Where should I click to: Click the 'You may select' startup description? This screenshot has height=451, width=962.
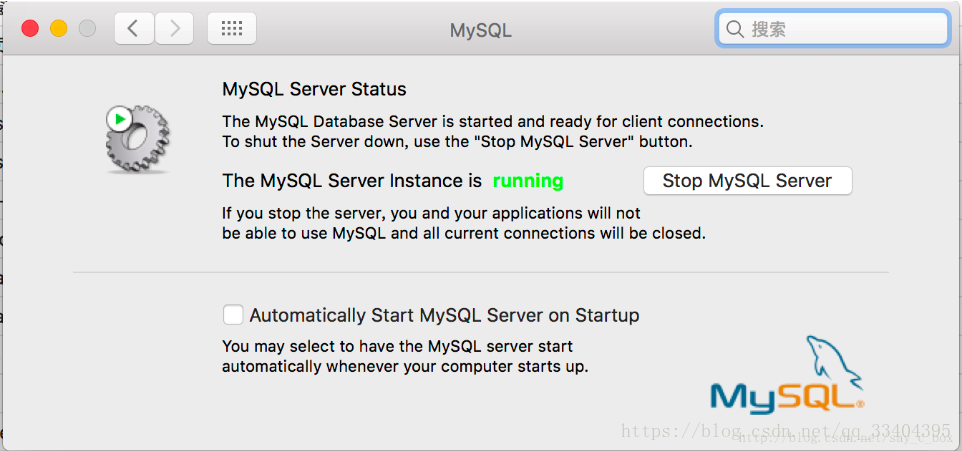[x=404, y=356]
